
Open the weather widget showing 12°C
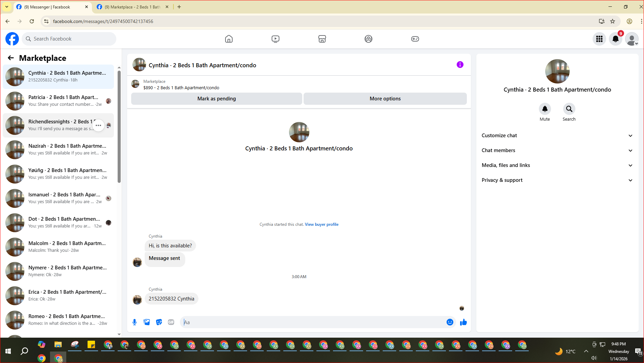tap(565, 352)
